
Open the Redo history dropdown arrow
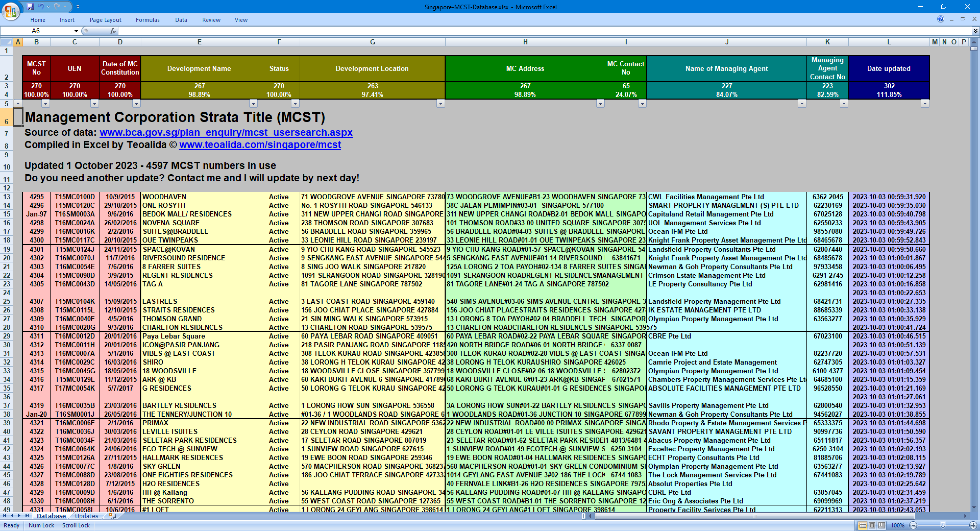65,6
